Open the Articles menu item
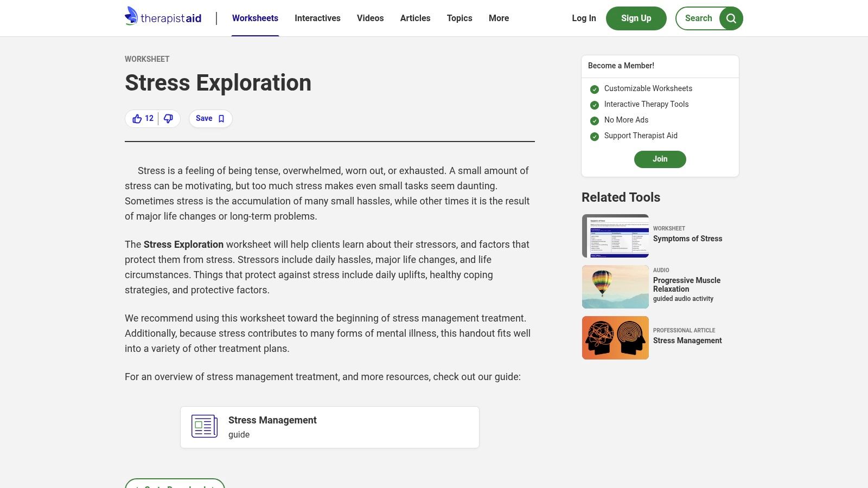Screen dimensions: 868x488 (x=415, y=18)
